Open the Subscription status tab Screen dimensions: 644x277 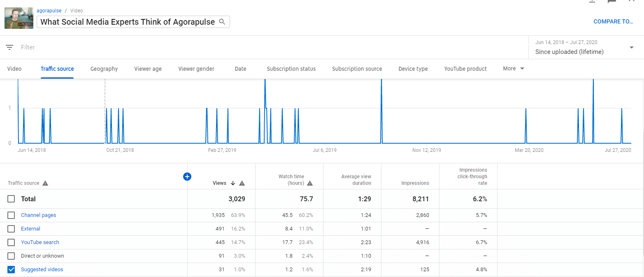click(x=291, y=69)
